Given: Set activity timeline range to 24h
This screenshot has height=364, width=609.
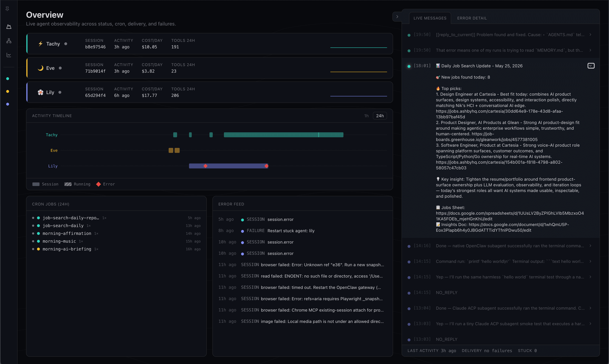Looking at the screenshot, I should [x=380, y=116].
